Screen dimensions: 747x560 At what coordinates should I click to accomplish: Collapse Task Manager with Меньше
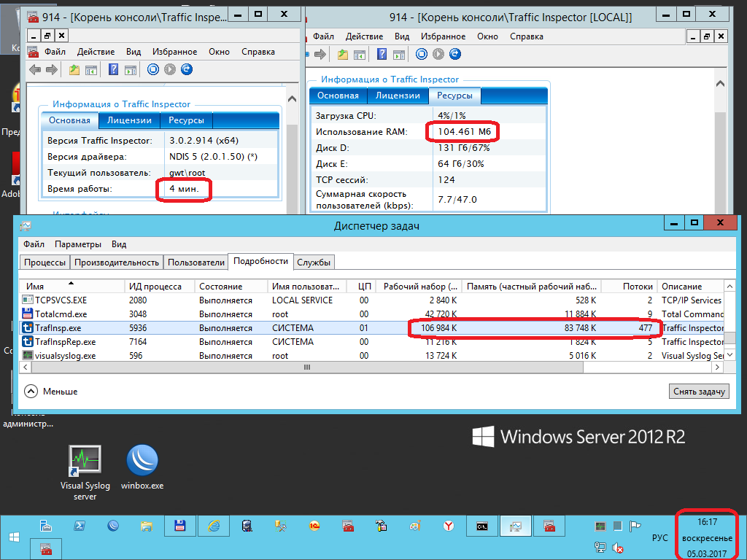click(x=51, y=392)
